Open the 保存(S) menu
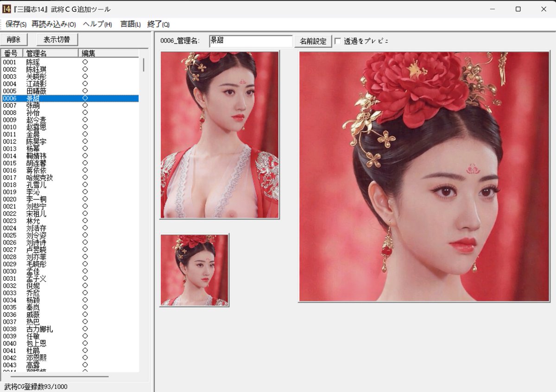Image resolution: width=556 pixels, height=392 pixels. [x=16, y=24]
